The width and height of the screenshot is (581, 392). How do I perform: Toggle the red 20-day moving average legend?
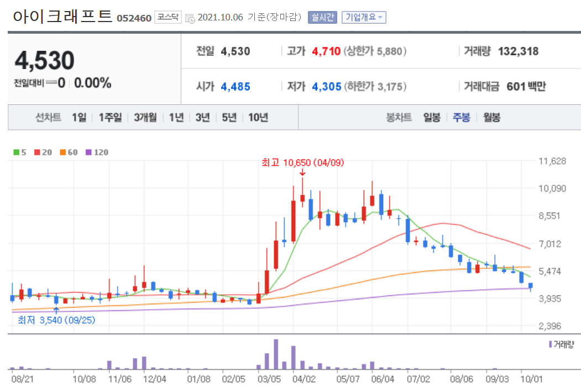[36, 152]
